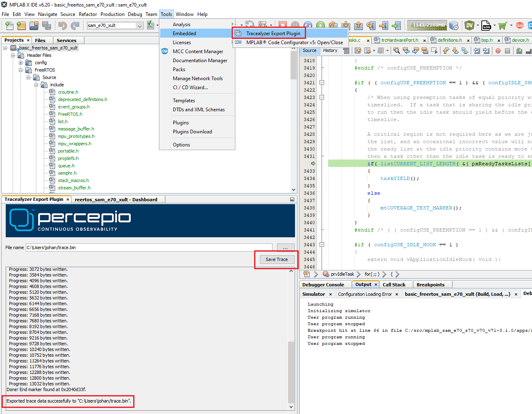Viewport: 532px width, 414px height.
Task: Expand the config folder node
Action: click(x=21, y=63)
